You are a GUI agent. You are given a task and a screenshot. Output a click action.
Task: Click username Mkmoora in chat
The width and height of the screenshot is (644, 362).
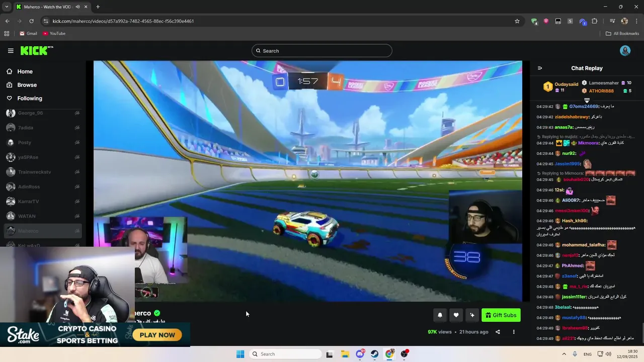(x=588, y=143)
